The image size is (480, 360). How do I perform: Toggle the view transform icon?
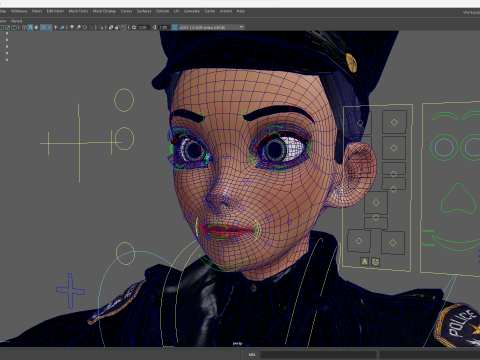point(174,27)
